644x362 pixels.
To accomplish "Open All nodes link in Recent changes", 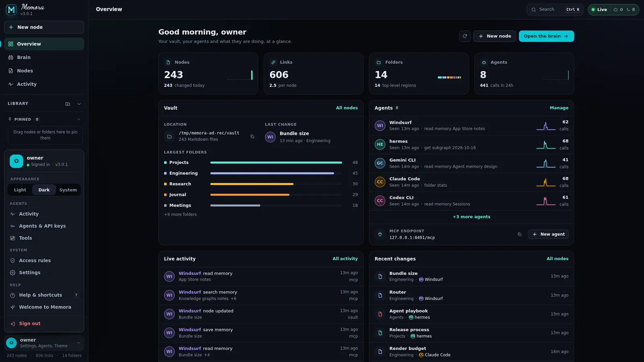I will 557,259.
